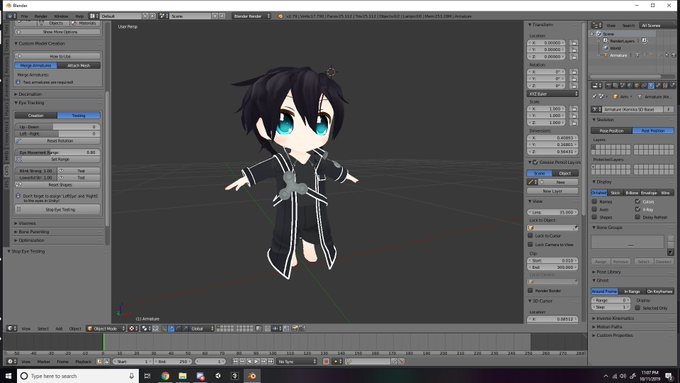
Task: Toggle the Names display checkbox
Action: pyautogui.click(x=595, y=202)
